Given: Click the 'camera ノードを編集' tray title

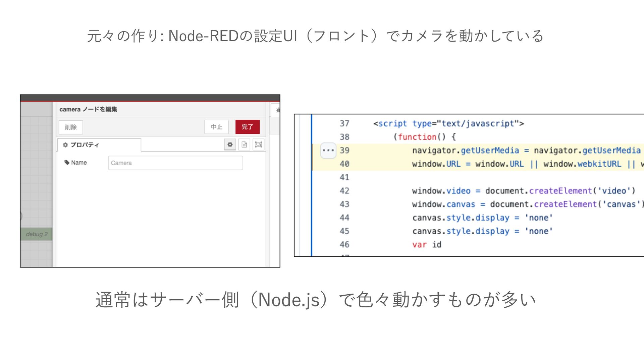Looking at the screenshot, I should 88,109.
